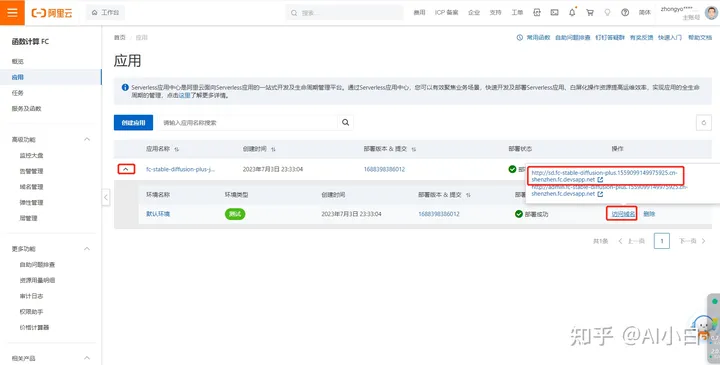The image size is (720, 365).
Task: Open the shopping cart icon
Action: [x=590, y=13]
